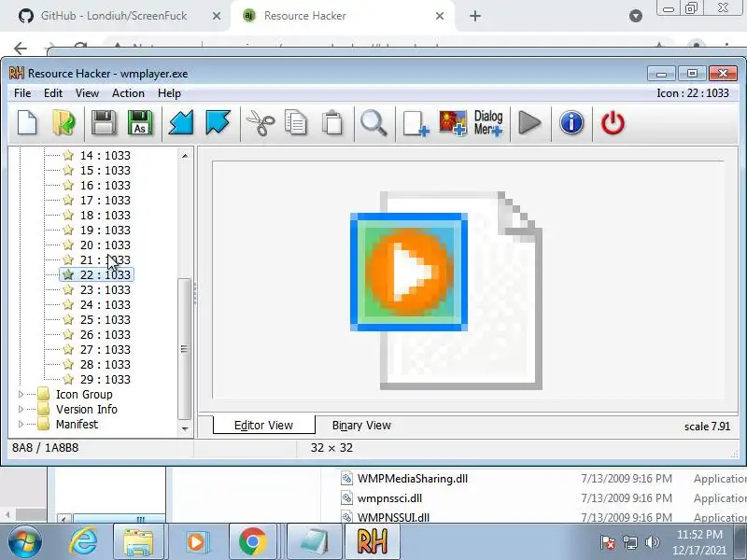Viewport: 747px width, 560px height.
Task: Click the taskbar clock showing 11:52 PM
Action: [698, 542]
